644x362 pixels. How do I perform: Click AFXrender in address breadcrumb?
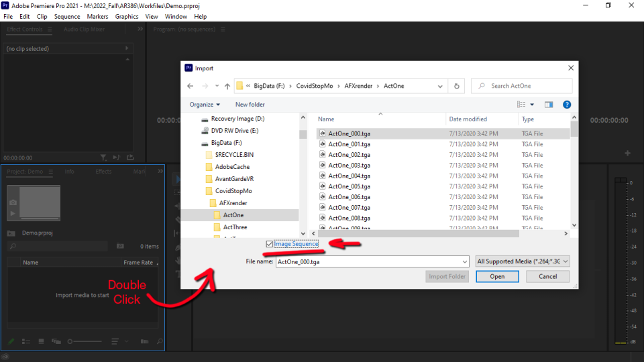point(358,86)
